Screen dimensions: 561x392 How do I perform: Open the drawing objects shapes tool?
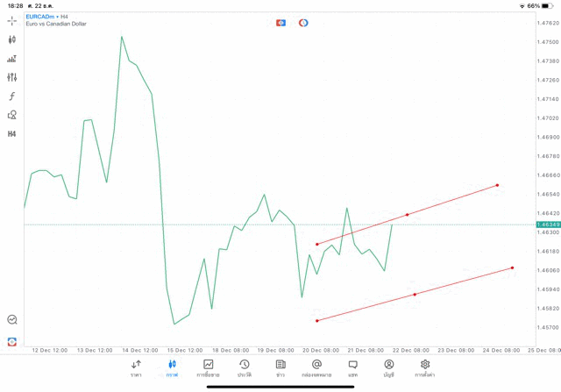(12, 115)
